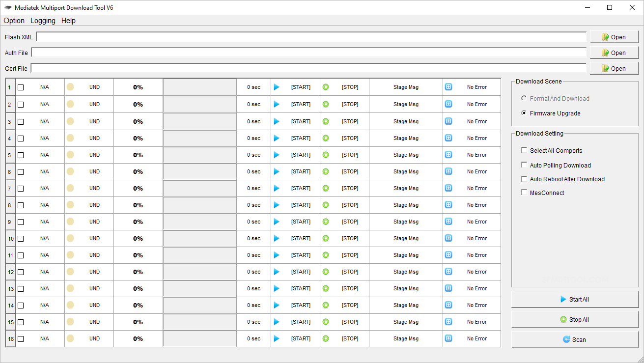This screenshot has height=363, width=644.
Task: Click the progress bar in row 16
Action: 199,338
